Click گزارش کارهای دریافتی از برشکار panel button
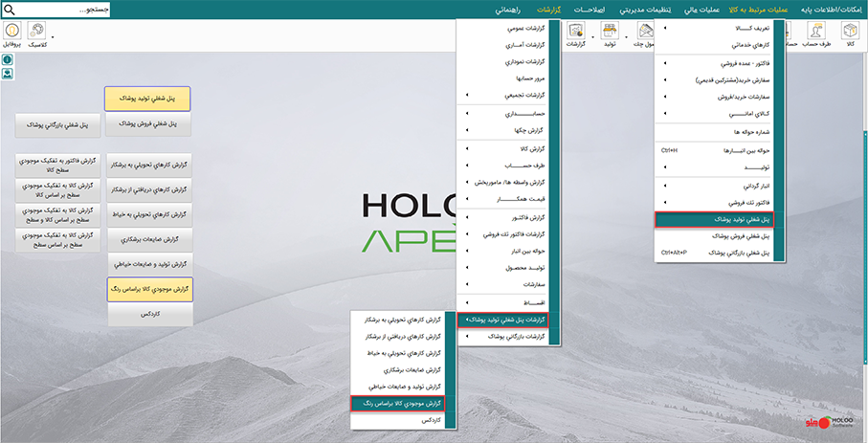Image resolution: width=868 pixels, height=443 pixels. point(149,190)
